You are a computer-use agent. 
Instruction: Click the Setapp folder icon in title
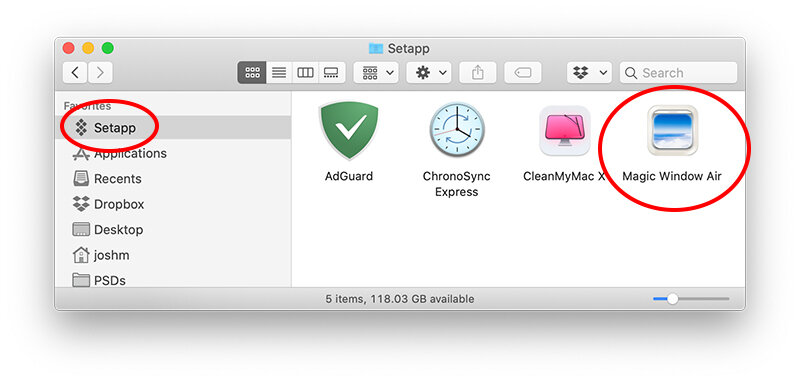click(376, 48)
